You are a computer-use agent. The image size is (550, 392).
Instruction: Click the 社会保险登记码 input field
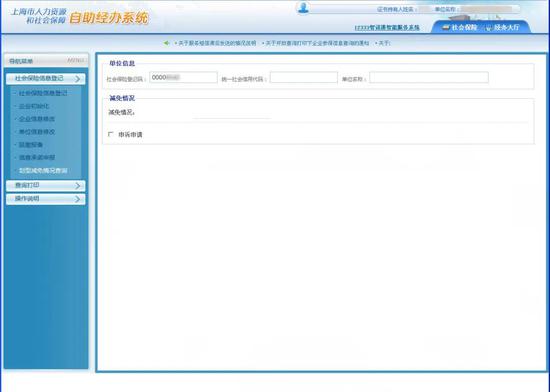tap(183, 77)
